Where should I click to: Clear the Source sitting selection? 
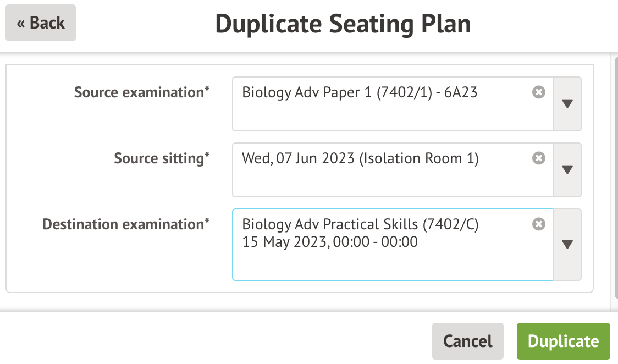click(539, 158)
